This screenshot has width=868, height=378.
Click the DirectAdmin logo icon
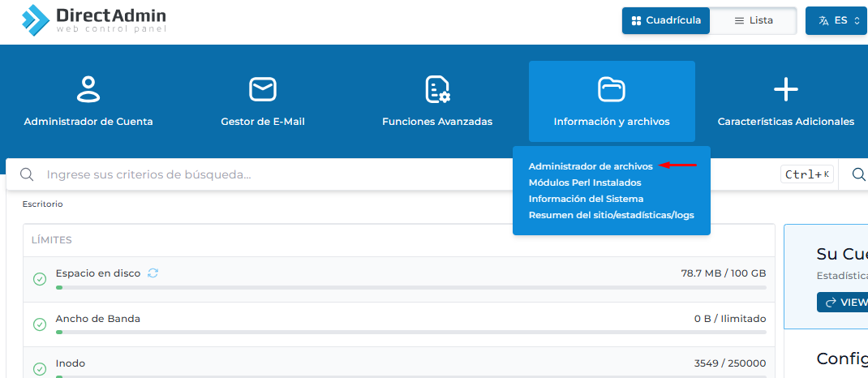click(35, 19)
